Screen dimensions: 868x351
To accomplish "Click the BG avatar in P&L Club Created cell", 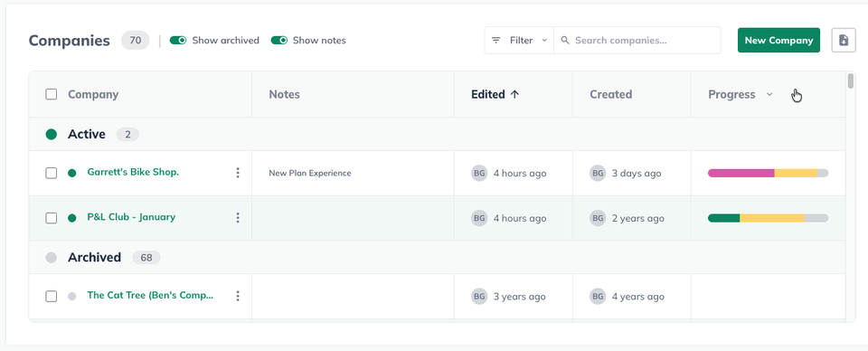I will click(x=598, y=218).
